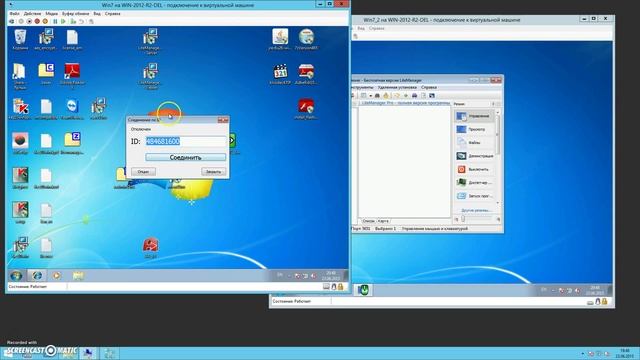Select Диспетчер mode in LiteManager panel
Screen dimensions: 640x360
[x=474, y=182]
